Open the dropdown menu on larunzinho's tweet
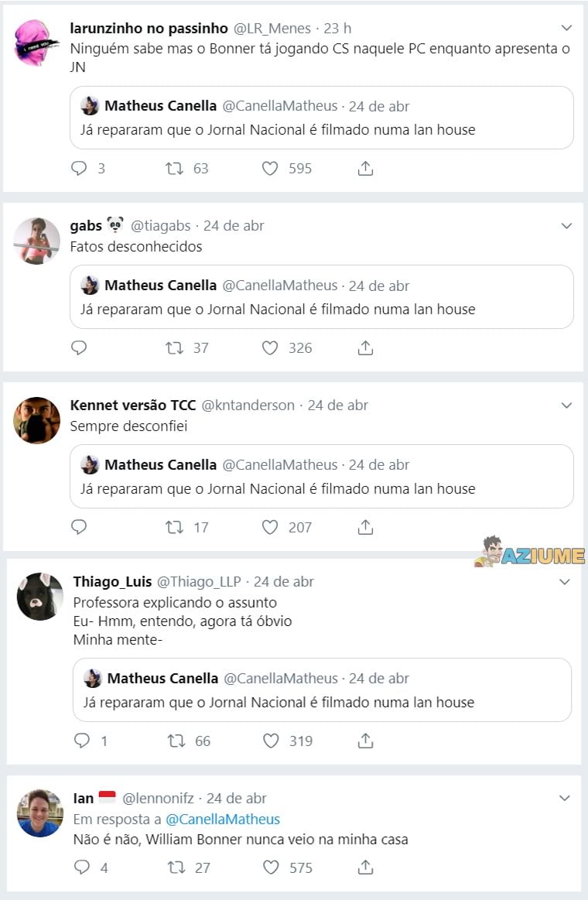Screen dimensions: 588x900 567,28
